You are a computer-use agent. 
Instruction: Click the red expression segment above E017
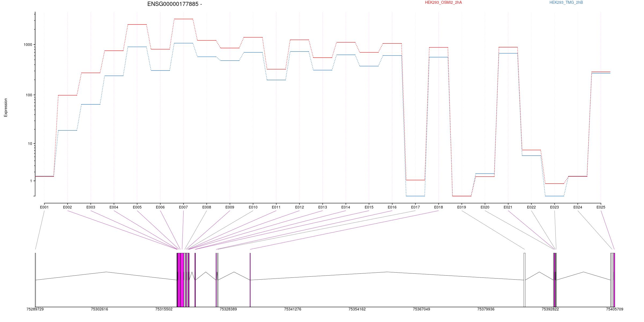[415, 180]
